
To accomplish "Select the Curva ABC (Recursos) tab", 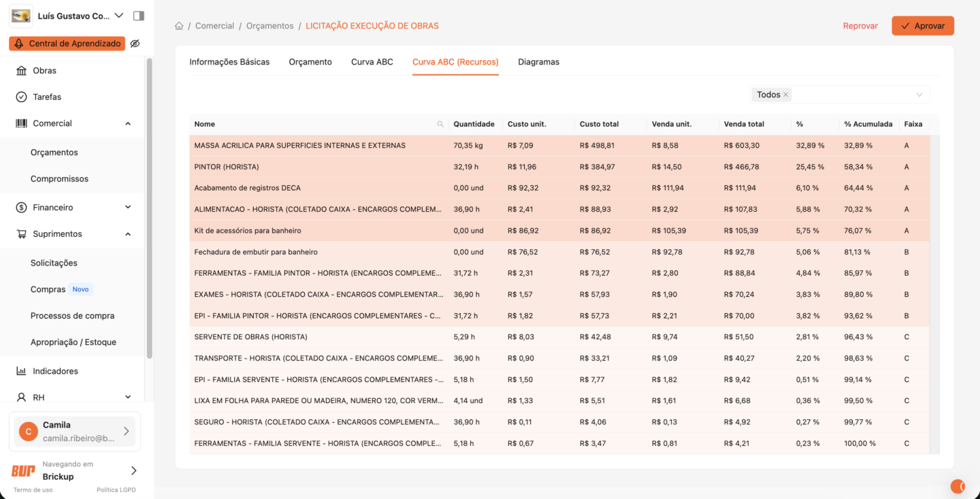I will click(x=455, y=62).
